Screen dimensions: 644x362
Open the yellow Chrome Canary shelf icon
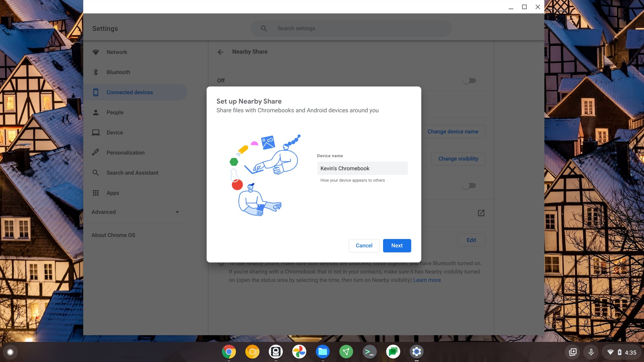pos(252,352)
